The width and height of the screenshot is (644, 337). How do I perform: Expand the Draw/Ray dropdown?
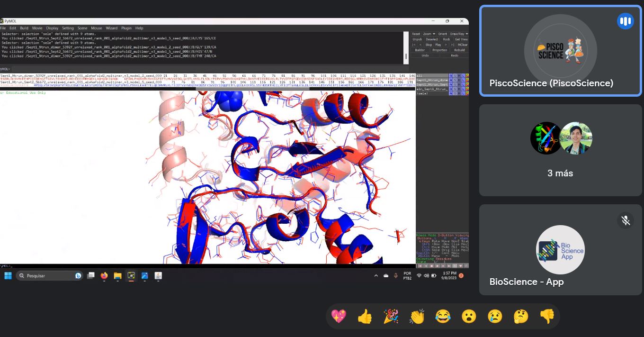point(458,34)
